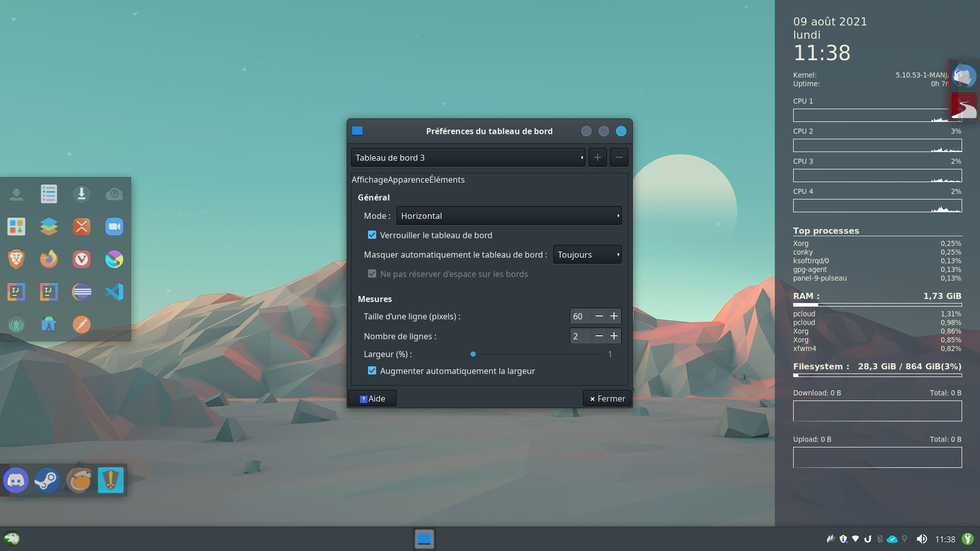
Task: Switch to the Éléments tab
Action: tap(447, 180)
